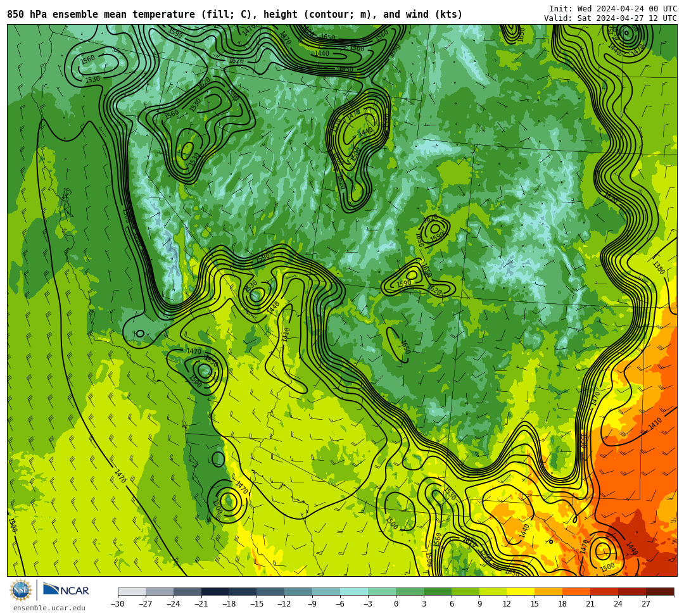Click the '15' colorbar tick label
684x616 pixels.
(x=535, y=604)
